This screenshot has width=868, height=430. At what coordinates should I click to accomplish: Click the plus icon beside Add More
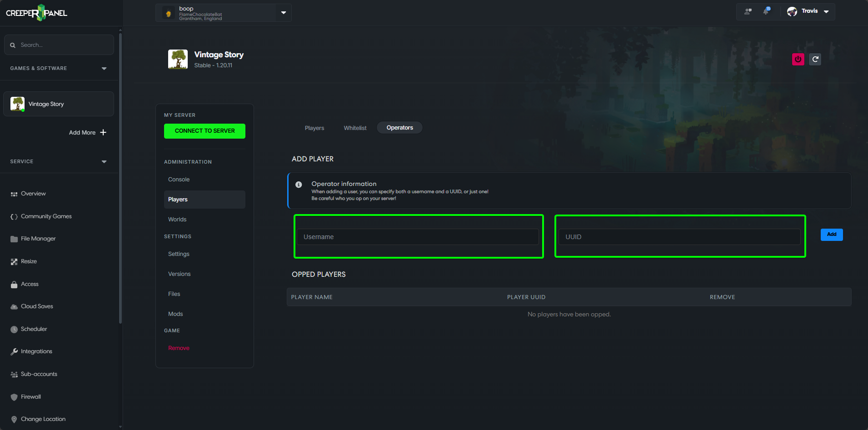coord(103,132)
